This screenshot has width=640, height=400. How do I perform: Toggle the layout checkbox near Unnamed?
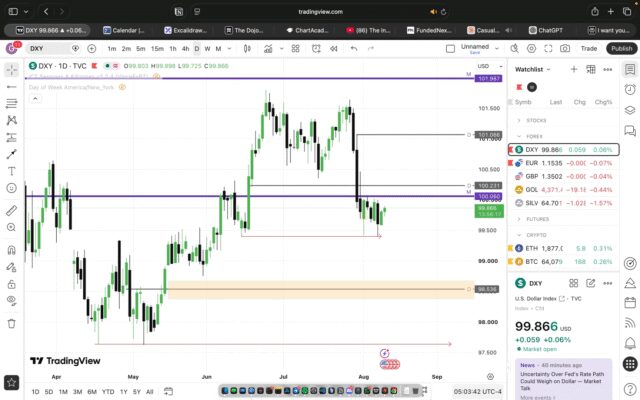tap(450, 49)
